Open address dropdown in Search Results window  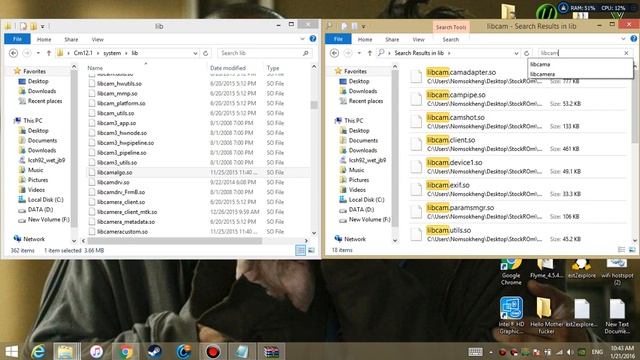coord(516,53)
